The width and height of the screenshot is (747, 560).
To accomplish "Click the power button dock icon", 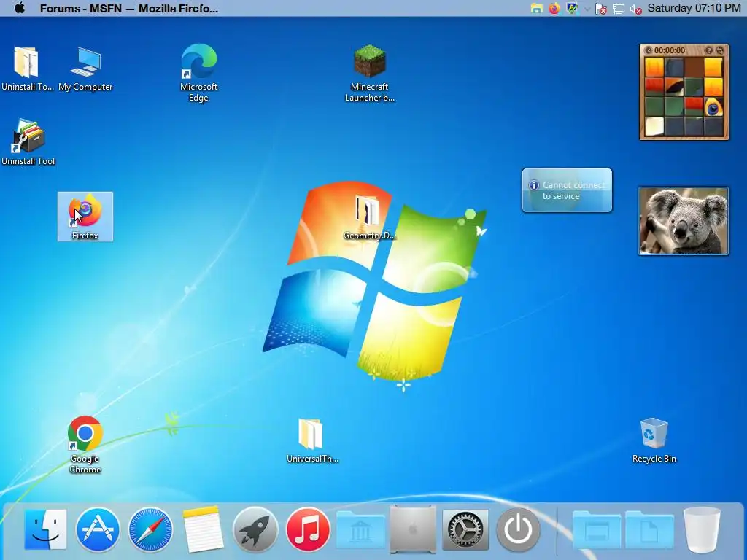I will click(519, 529).
